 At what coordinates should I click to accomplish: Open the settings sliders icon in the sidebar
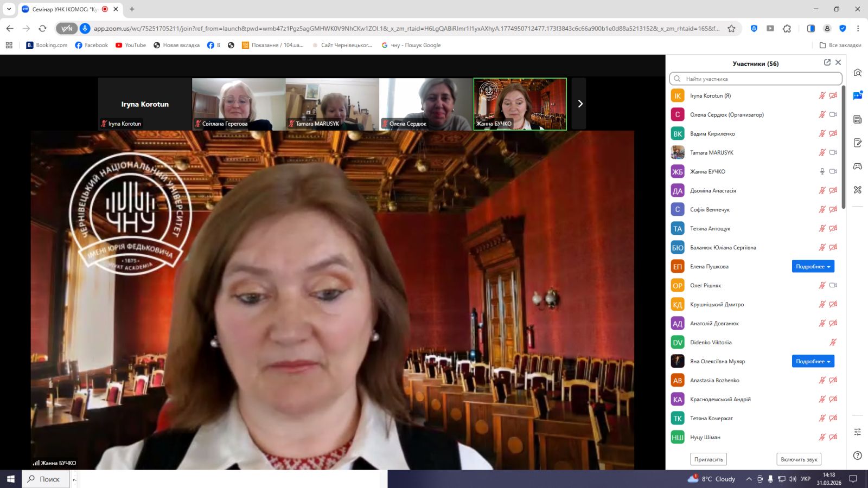(858, 432)
